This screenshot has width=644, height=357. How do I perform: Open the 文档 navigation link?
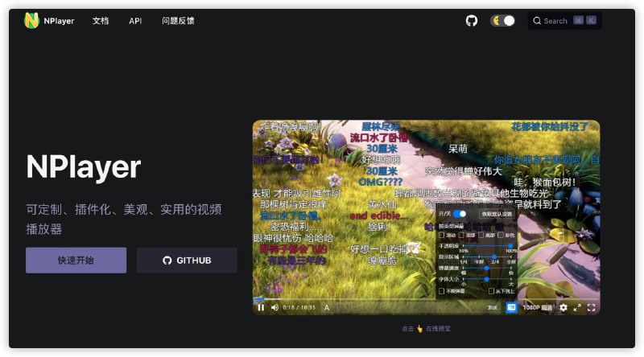(x=101, y=21)
